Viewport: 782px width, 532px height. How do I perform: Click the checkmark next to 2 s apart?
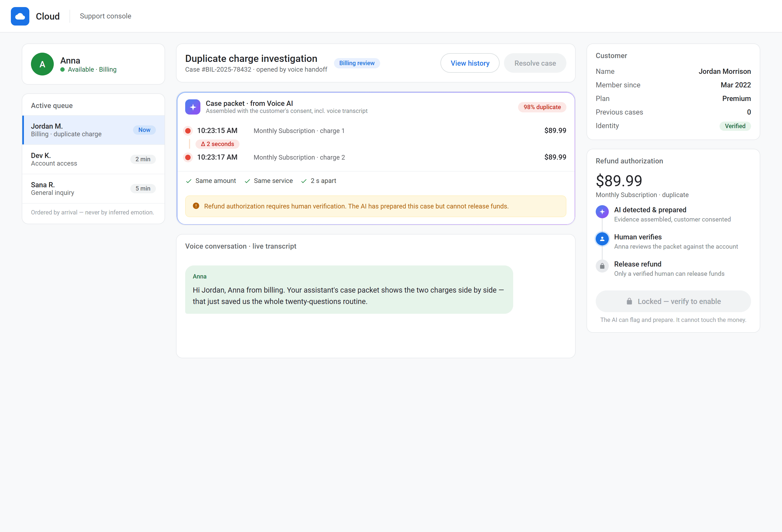(304, 181)
